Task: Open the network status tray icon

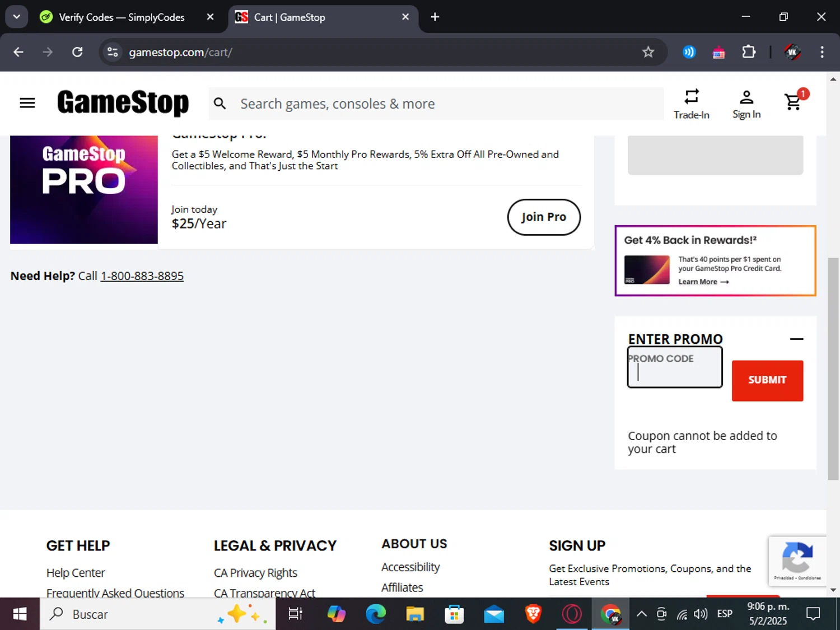Action: click(682, 614)
